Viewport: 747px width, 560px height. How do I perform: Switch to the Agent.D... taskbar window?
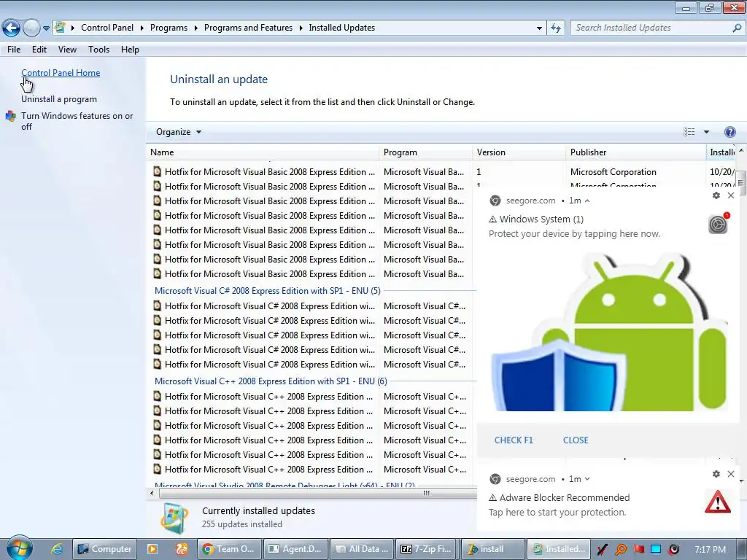295,549
